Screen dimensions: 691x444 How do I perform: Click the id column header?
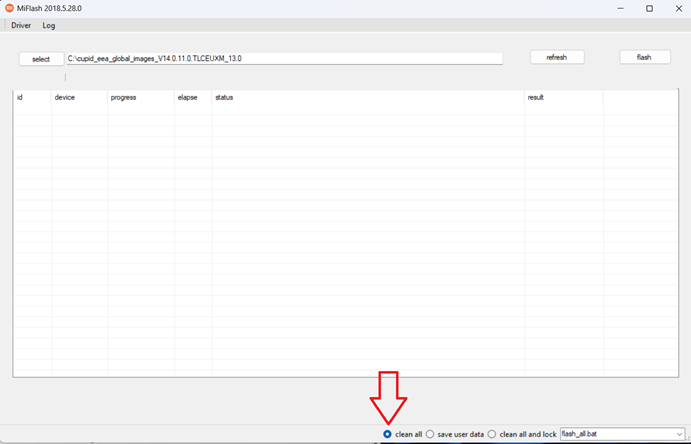pos(20,98)
